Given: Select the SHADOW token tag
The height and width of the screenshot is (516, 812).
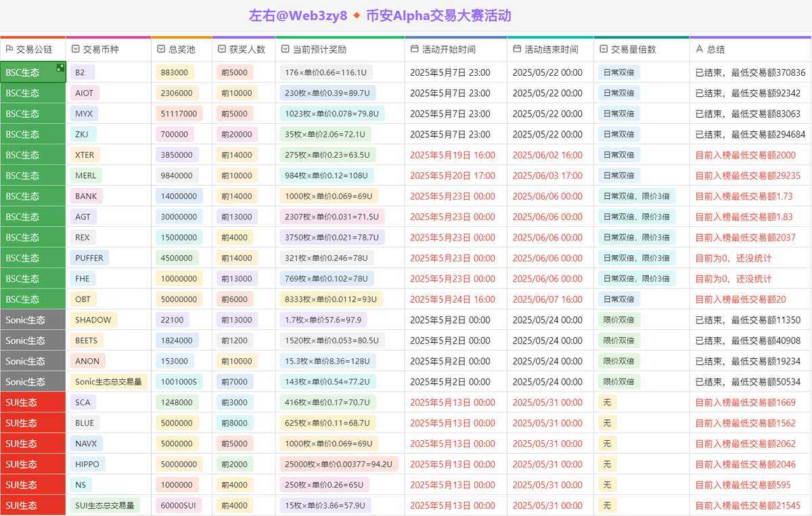Looking at the screenshot, I should click(x=93, y=320).
